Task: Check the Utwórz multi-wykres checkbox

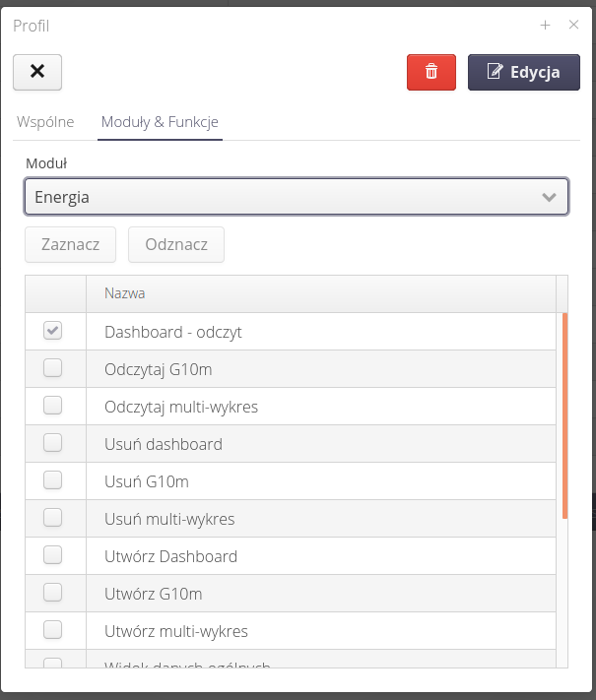Action: [x=53, y=630]
